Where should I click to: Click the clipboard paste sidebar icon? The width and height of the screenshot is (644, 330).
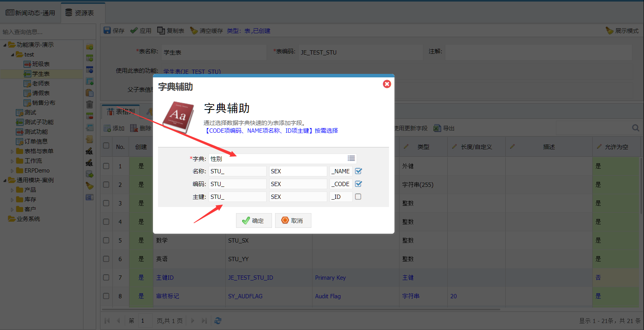click(90, 93)
